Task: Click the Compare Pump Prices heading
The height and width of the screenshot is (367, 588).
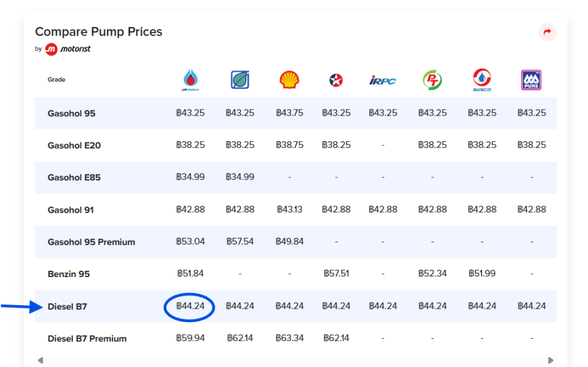Action: (98, 32)
